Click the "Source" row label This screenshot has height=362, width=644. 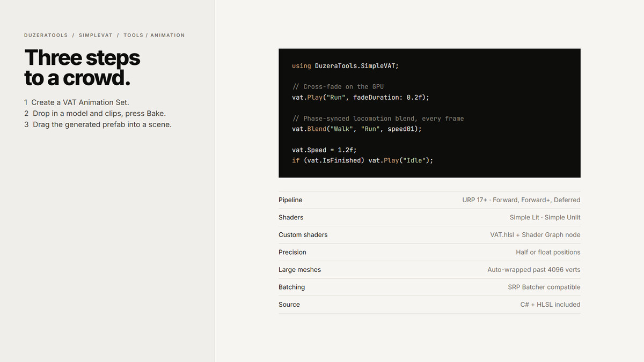[x=289, y=305]
